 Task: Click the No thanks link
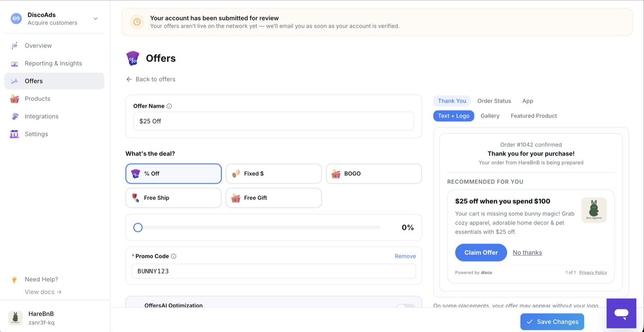point(527,253)
